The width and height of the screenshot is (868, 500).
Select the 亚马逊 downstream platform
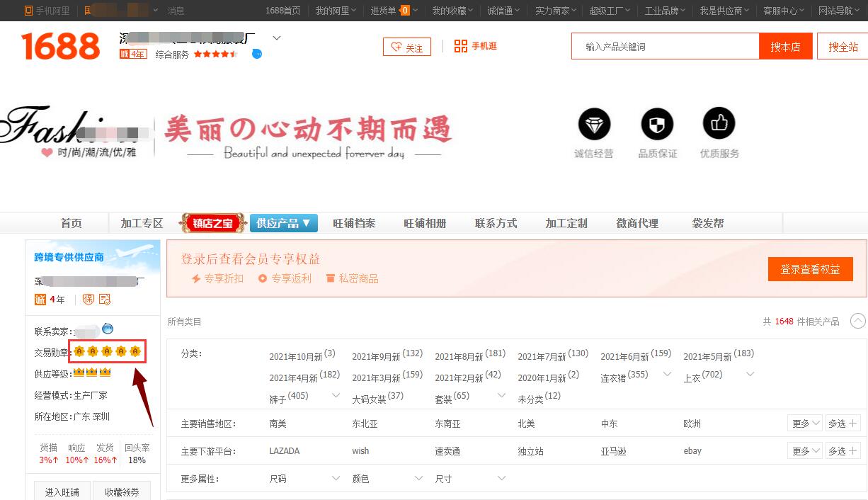[613, 450]
